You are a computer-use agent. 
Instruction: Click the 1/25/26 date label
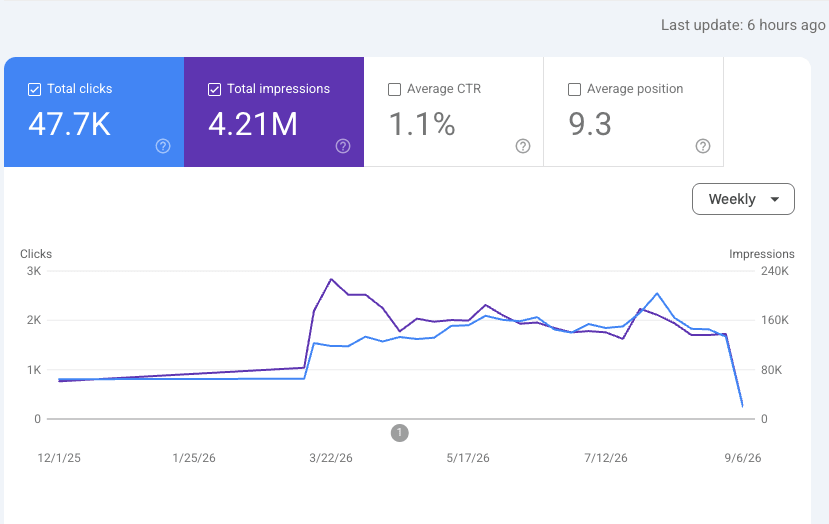(x=194, y=458)
